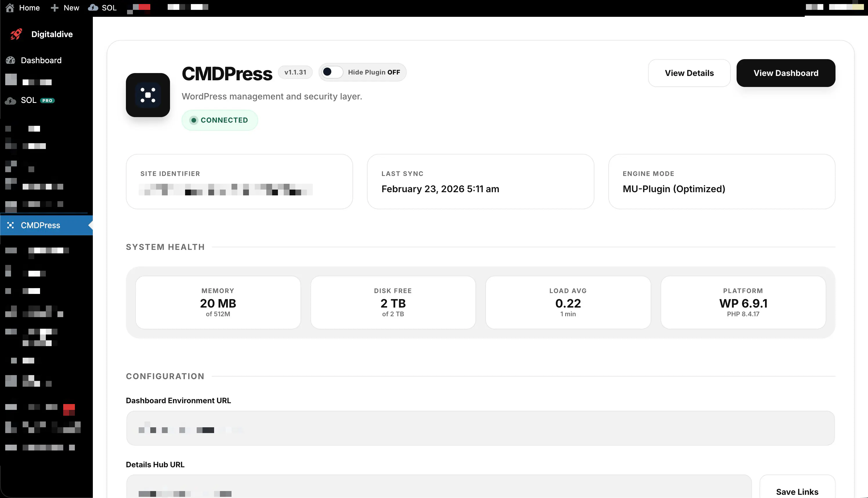Click the 'WordPress management and security layer' tagline
The image size is (868, 498).
tap(272, 97)
